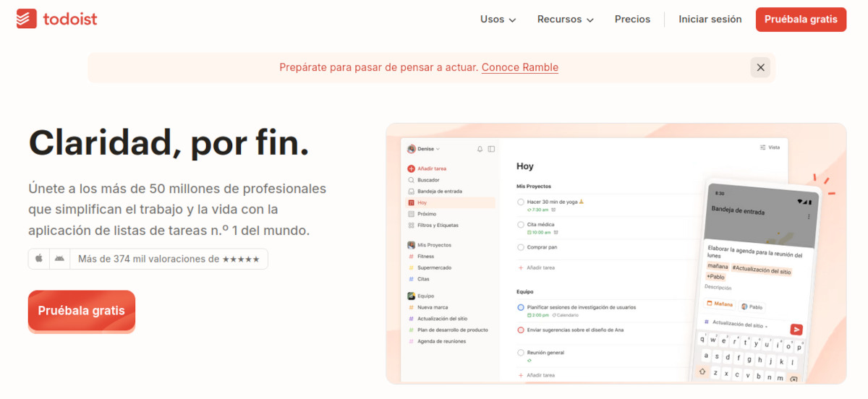868x399 pixels.
Task: Open Actualización del sitio project in sidebar
Action: (437, 319)
